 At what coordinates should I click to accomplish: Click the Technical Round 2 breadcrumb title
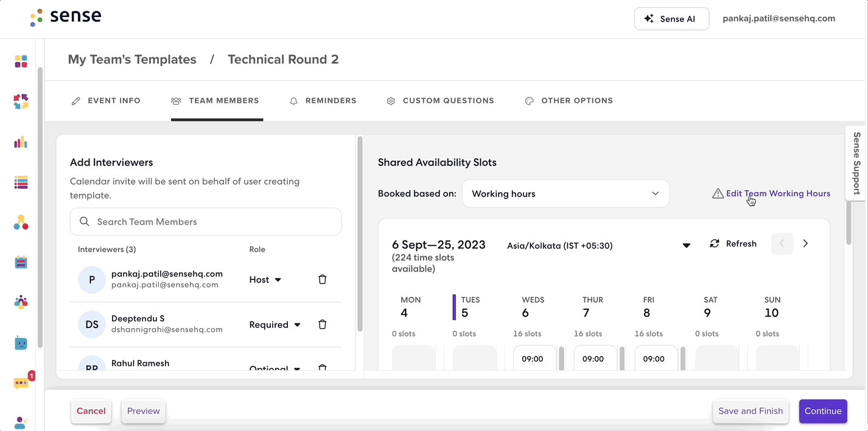(x=283, y=60)
